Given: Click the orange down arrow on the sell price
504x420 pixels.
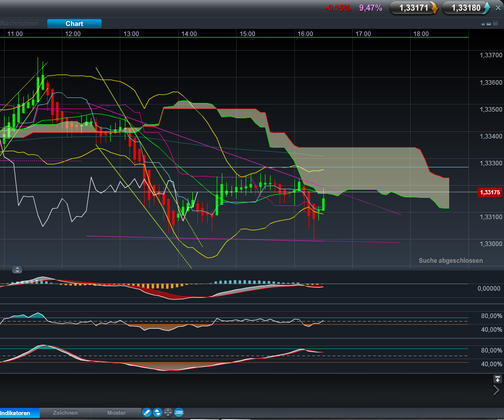Looking at the screenshot, I should click(434, 8).
